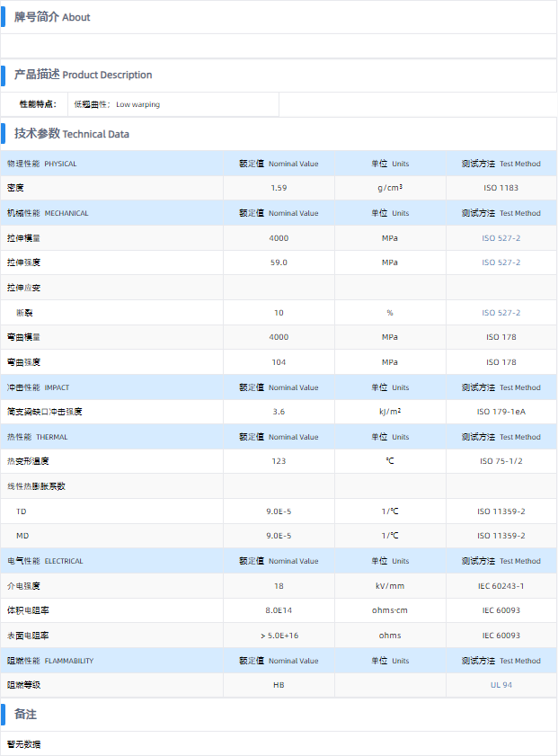
Task: Select the ISO 1183 test method cell
Action: (500, 188)
